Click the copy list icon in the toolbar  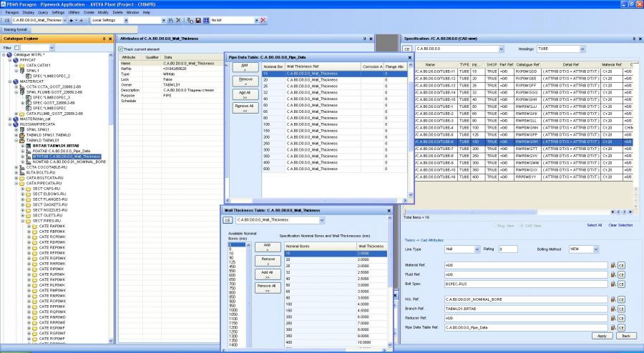[x=190, y=20]
